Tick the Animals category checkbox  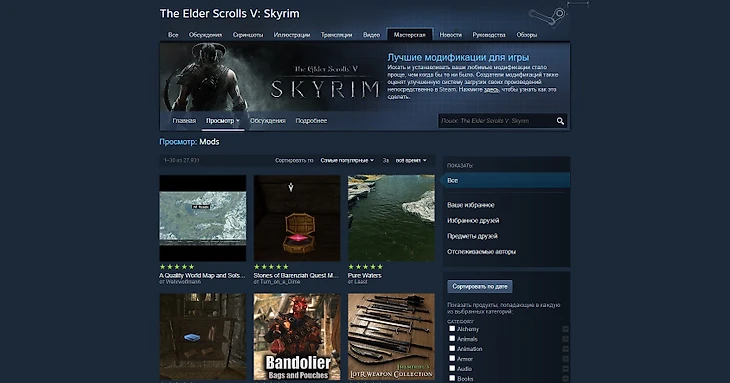[x=452, y=338]
